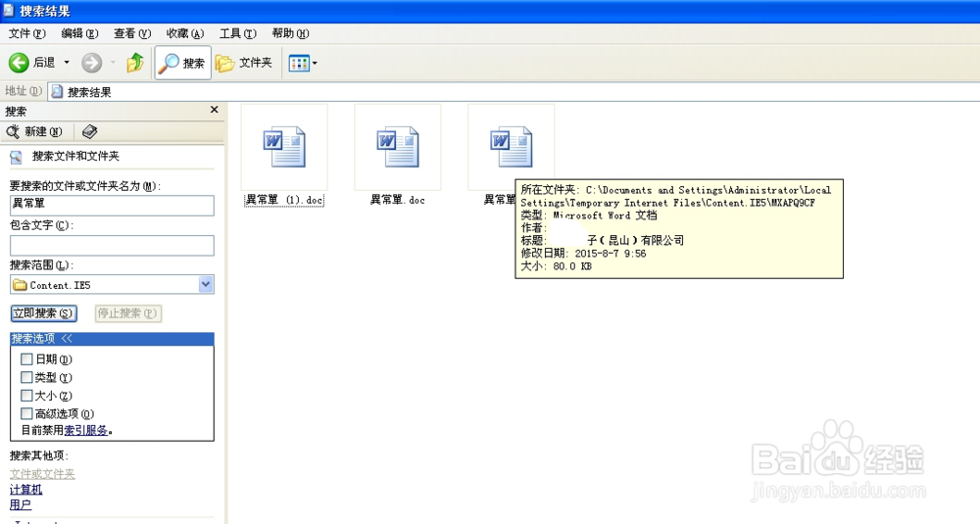Click the file name field containing 異常單
The height and width of the screenshot is (524, 980).
112,205
